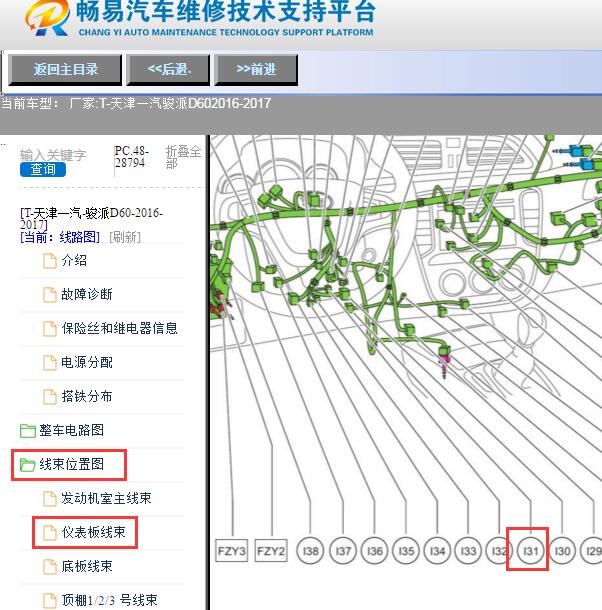Click [T-天津一汽-骏派D60-2016-2017] tree title
The height and width of the screenshot is (610, 602).
[91, 218]
